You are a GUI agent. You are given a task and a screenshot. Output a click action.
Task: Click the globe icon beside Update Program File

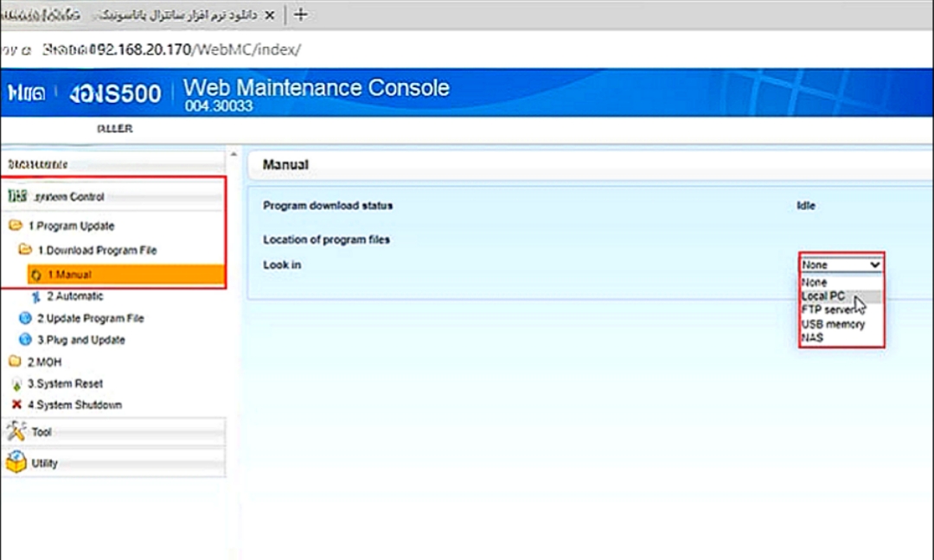25,318
